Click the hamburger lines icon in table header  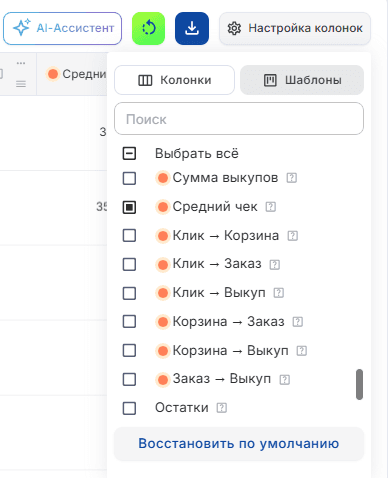[21, 84]
